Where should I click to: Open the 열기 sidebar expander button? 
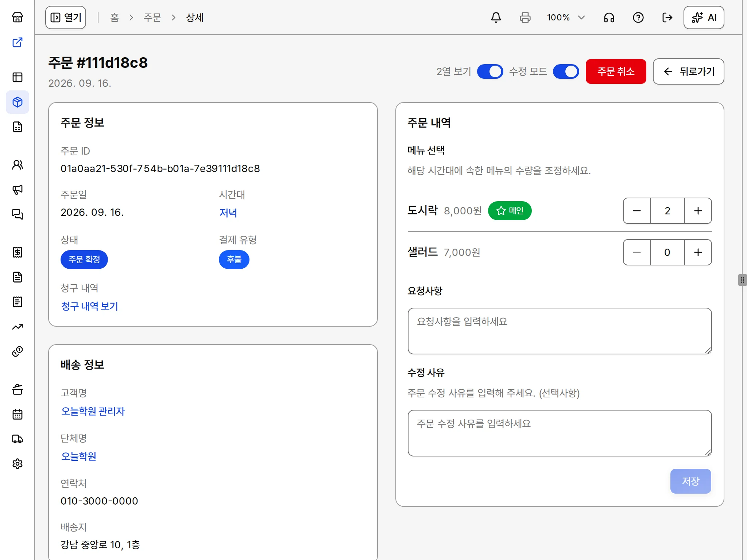(x=66, y=17)
